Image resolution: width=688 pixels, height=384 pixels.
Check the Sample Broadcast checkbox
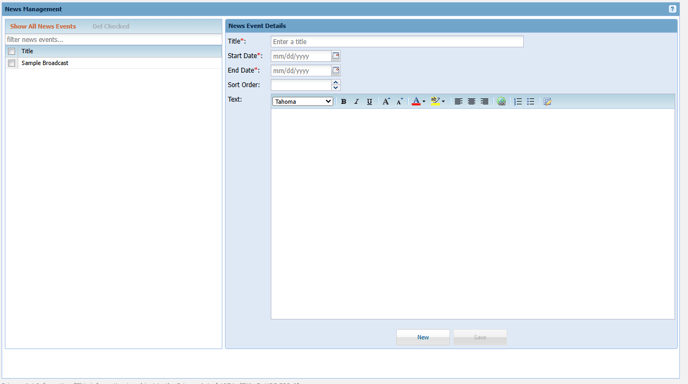click(x=12, y=63)
